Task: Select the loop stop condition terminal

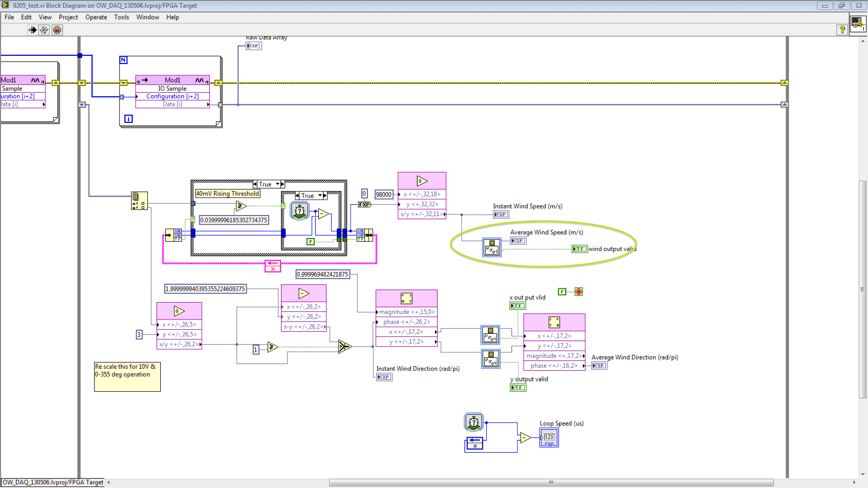Action: click(x=579, y=292)
